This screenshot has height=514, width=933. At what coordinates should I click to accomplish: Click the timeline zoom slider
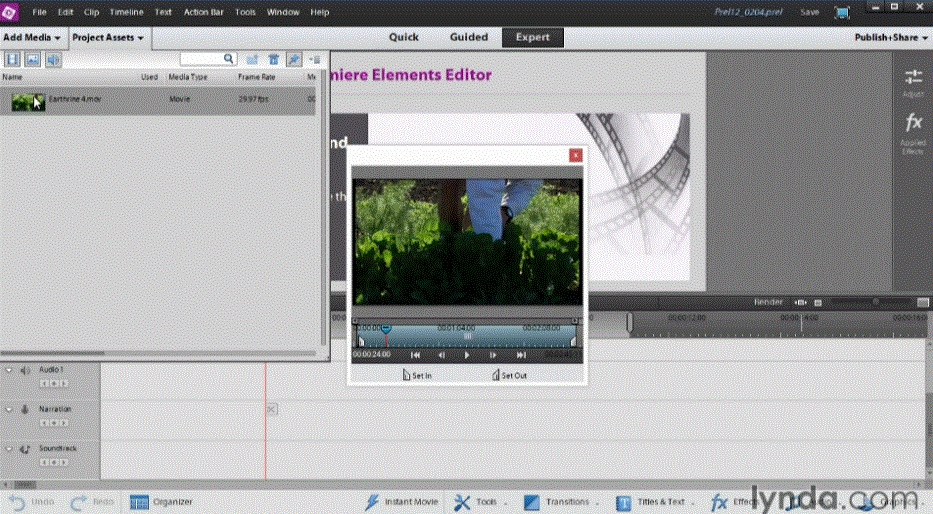click(875, 303)
